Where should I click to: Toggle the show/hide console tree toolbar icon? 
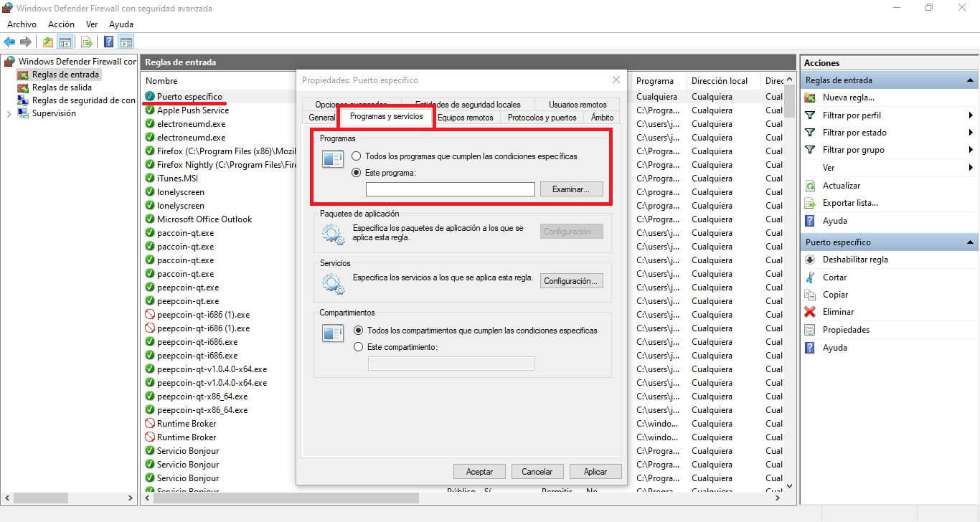[x=65, y=42]
